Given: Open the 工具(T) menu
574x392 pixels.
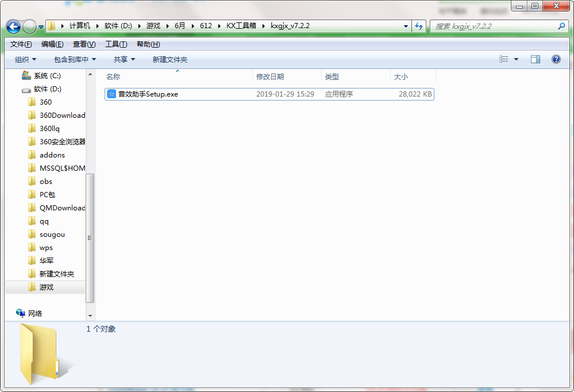Looking at the screenshot, I should click(116, 44).
